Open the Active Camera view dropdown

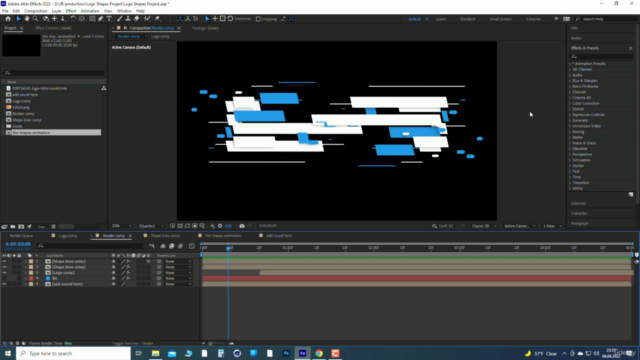(x=519, y=226)
